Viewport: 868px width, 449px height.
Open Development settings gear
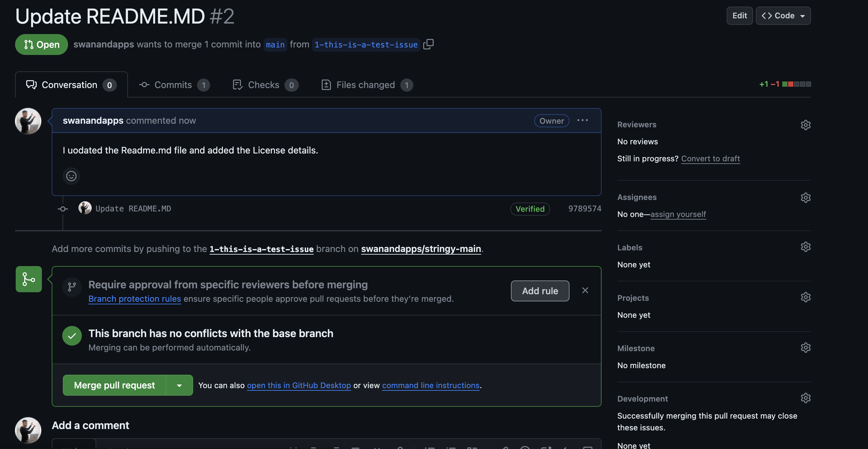coord(805,398)
